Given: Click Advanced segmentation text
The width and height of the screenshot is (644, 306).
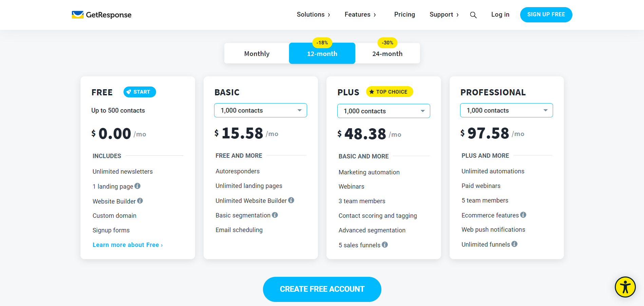Looking at the screenshot, I should point(372,230).
